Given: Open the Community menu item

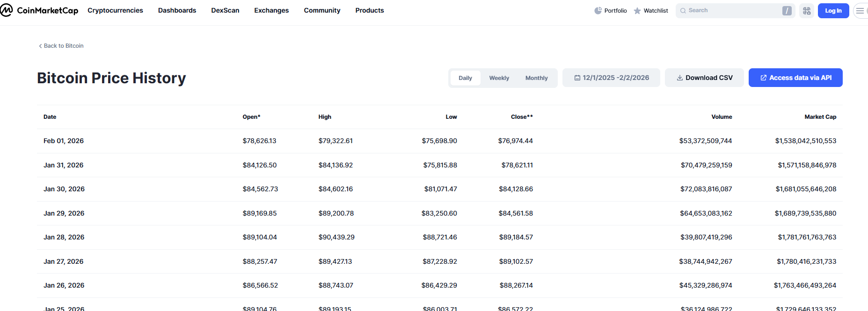Looking at the screenshot, I should pos(322,10).
